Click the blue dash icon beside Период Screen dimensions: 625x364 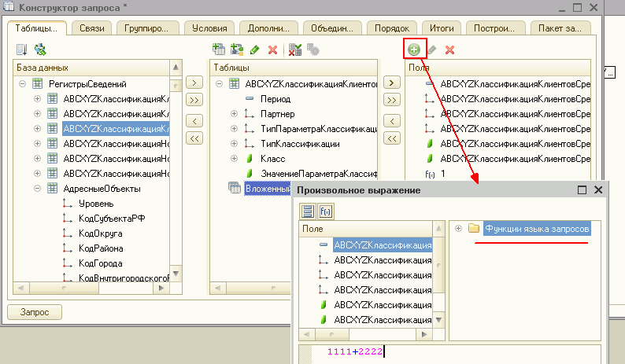point(249,98)
